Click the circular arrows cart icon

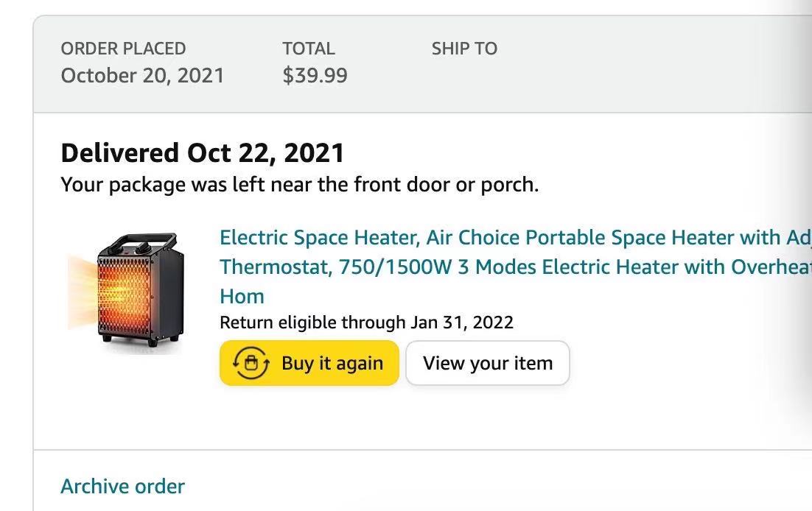point(251,363)
